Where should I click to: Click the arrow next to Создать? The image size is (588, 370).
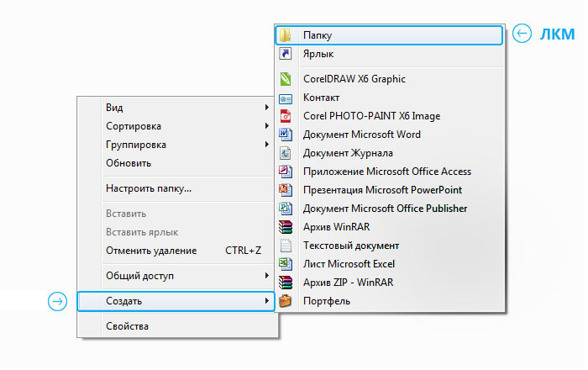pyautogui.click(x=266, y=300)
